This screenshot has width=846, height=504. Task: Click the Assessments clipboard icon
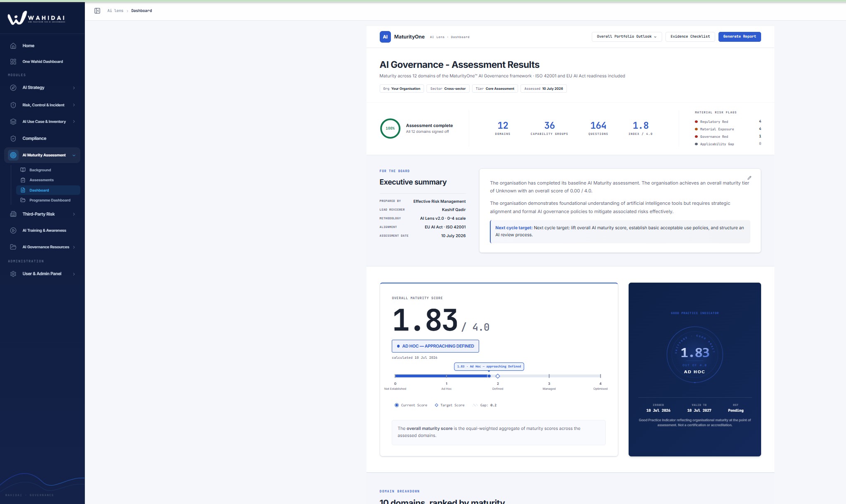(x=23, y=180)
